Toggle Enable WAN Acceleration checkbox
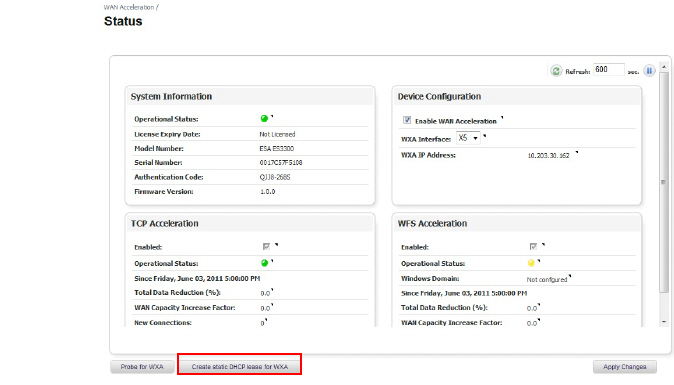Viewport: 674px width, 385px height. point(407,120)
